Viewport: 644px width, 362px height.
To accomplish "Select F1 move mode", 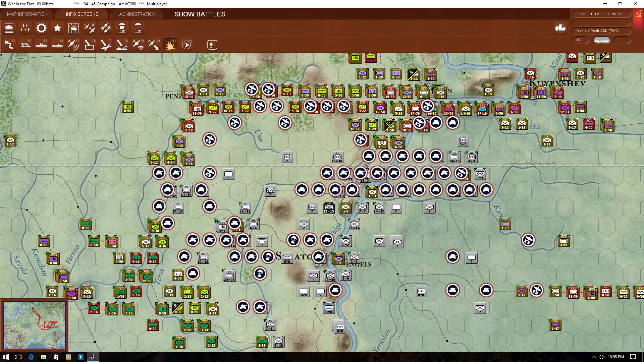I will (9, 45).
